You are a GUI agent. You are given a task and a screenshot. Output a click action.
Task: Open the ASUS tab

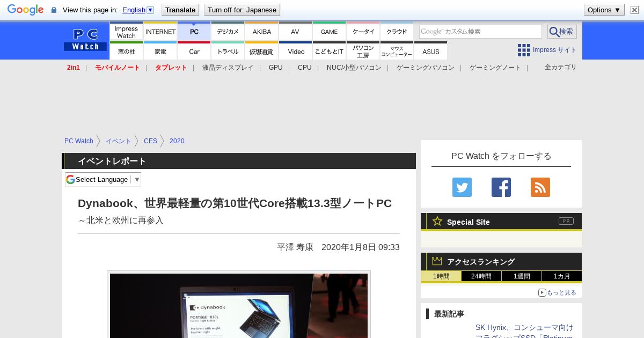[431, 51]
